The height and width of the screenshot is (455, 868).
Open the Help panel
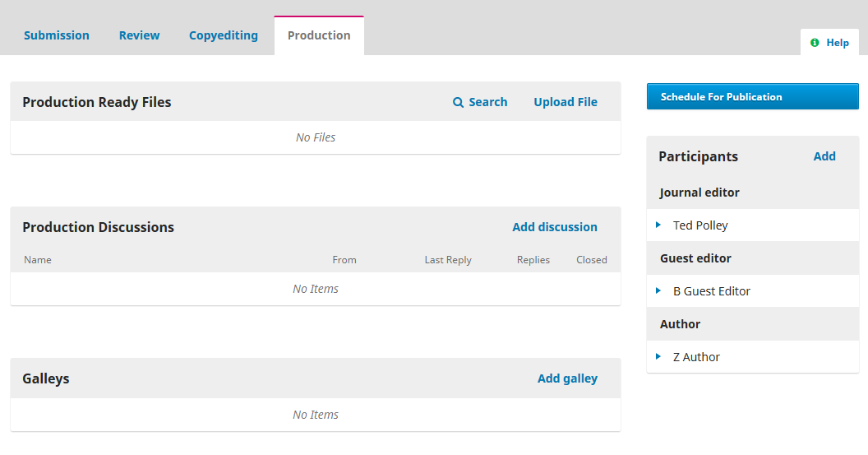829,43
